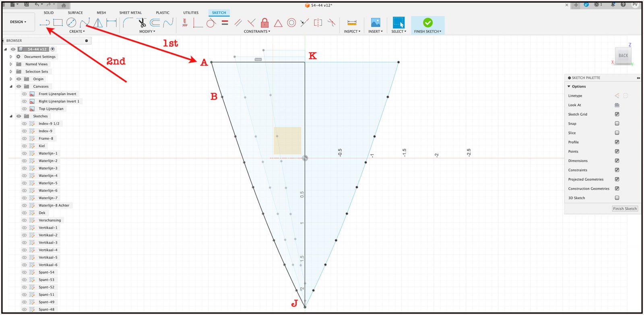Open the Help question mark icon
Viewport: 644px width, 315px height.
click(623, 4)
